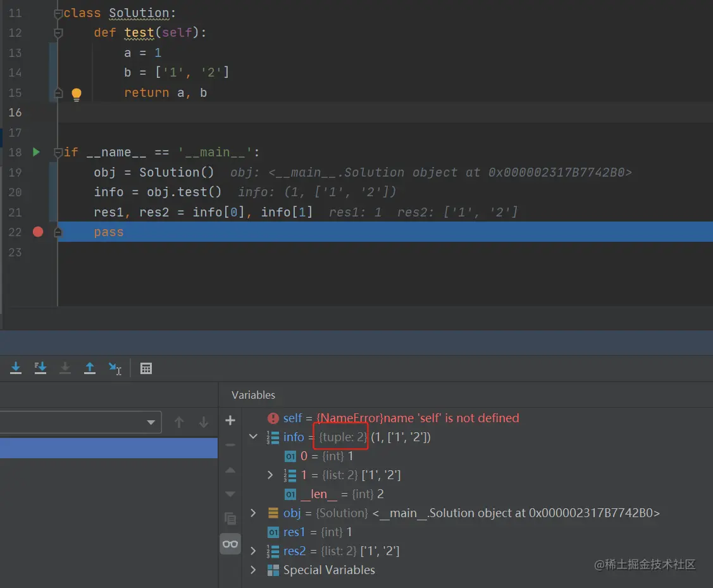
Task: Expand list item 1 under info
Action: (x=270, y=475)
